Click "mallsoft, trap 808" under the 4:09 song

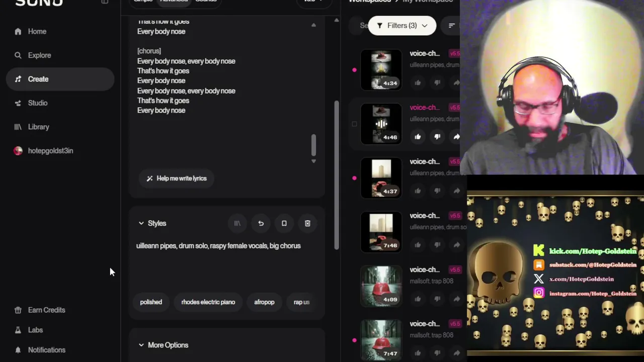coord(432,281)
